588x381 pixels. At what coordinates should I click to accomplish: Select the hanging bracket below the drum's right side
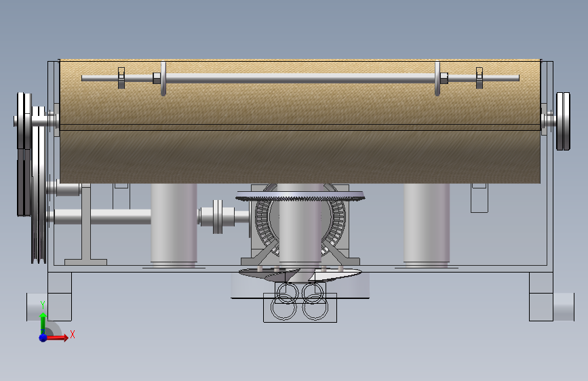[x=479, y=198]
